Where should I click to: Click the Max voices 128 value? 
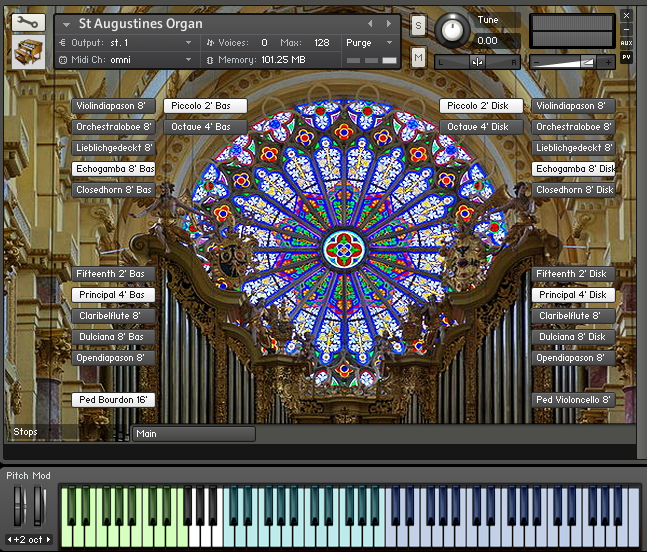(x=321, y=42)
